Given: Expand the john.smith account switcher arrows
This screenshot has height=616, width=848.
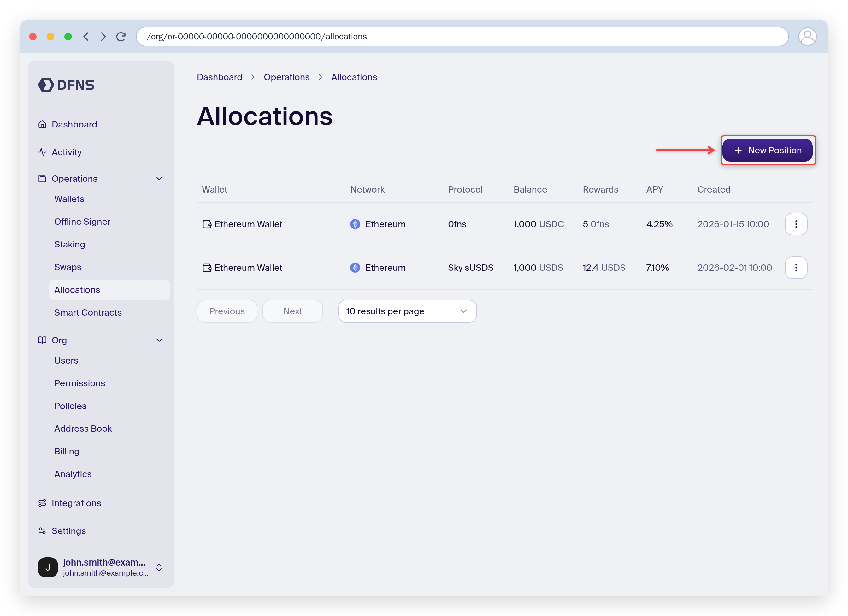Looking at the screenshot, I should [159, 567].
